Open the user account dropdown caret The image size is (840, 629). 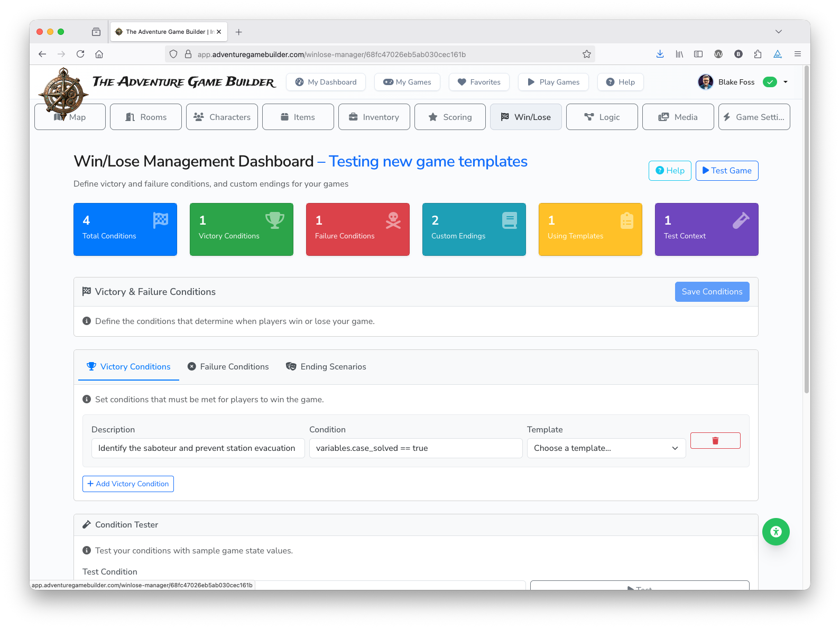click(x=786, y=82)
